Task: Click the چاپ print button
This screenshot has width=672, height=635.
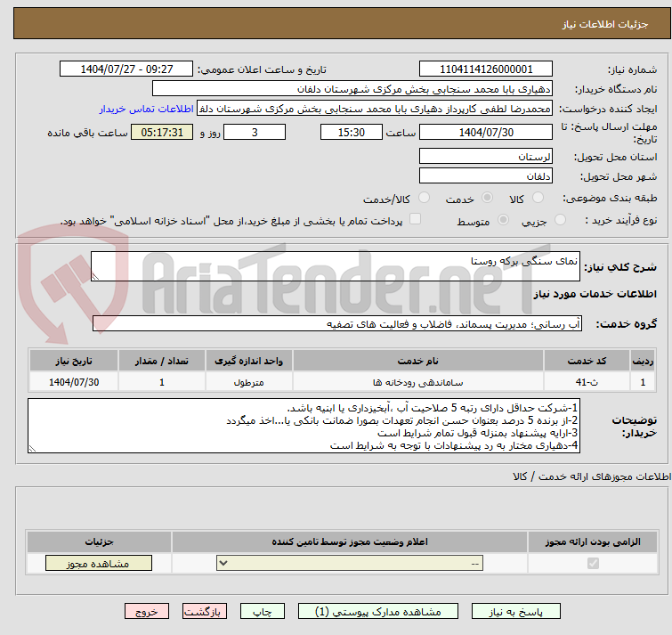Action: [x=263, y=612]
